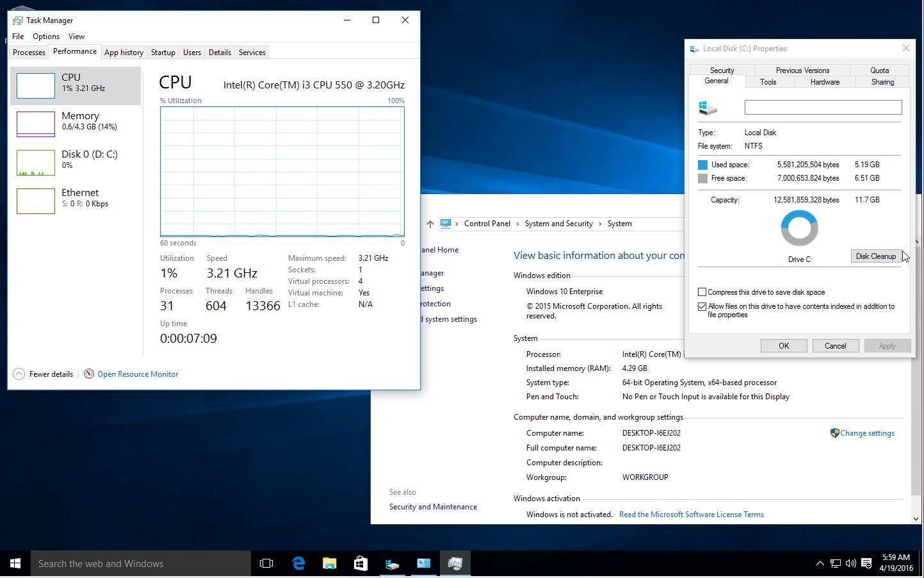Navigate to Control Panel breadcrumb

tap(487, 224)
